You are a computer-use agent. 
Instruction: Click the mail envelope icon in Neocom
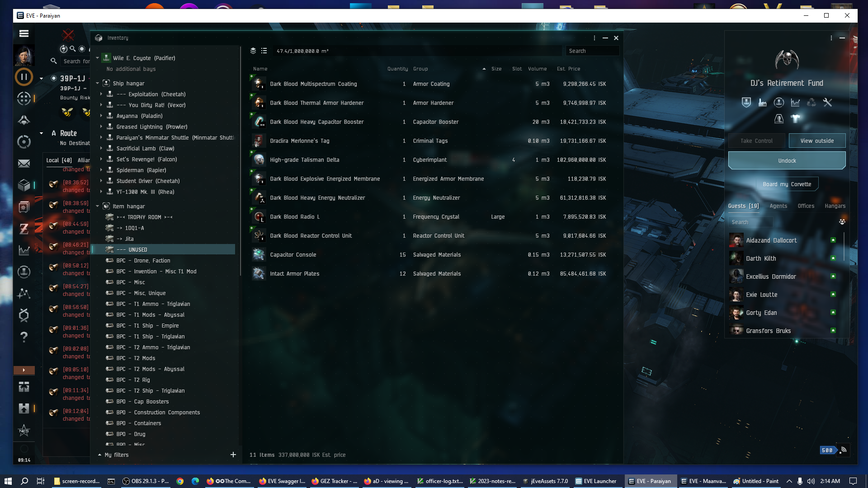coord(24,164)
